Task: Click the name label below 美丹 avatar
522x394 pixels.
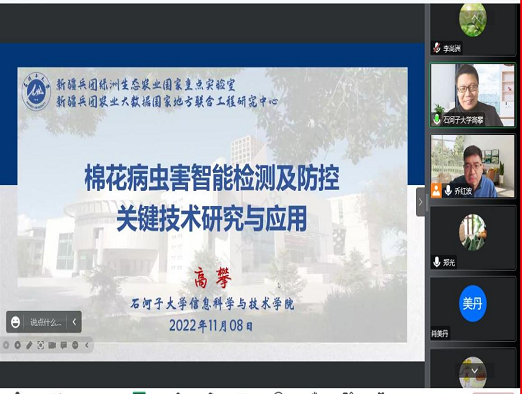Action: click(x=440, y=333)
